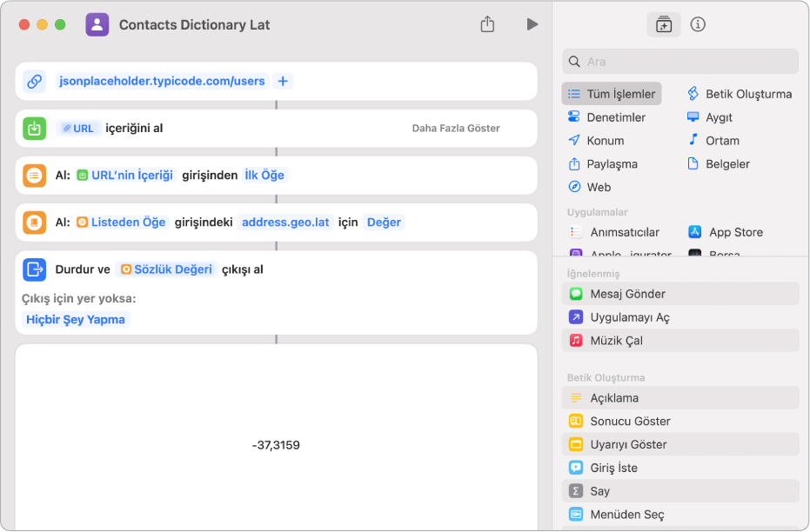Add the Uyarıyı Göster action
This screenshot has width=810, height=532.
click(x=680, y=444)
